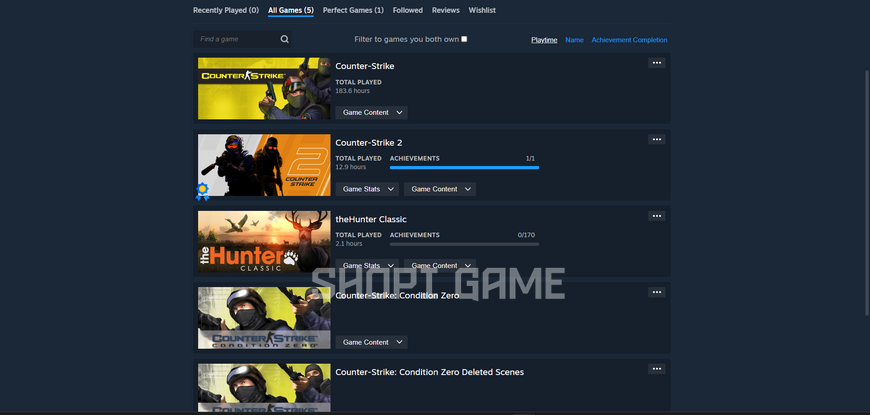Click Counter-Strike 2 achievements progress bar
Image resolution: width=870 pixels, height=415 pixels.
click(464, 168)
